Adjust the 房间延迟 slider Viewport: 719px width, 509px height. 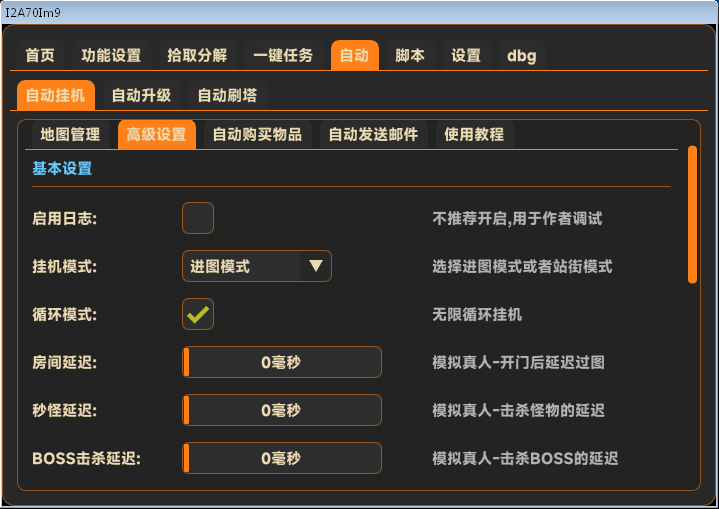click(x=281, y=362)
